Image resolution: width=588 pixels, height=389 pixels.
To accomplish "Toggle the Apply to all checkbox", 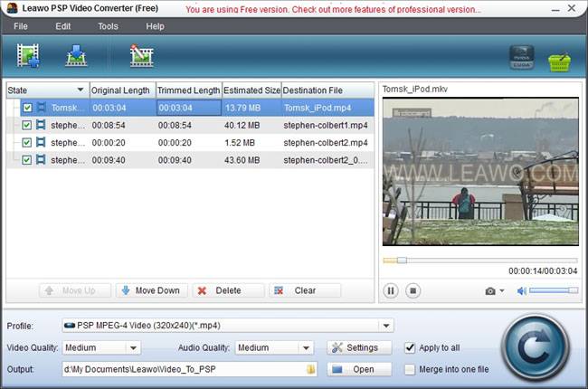I will click(410, 347).
